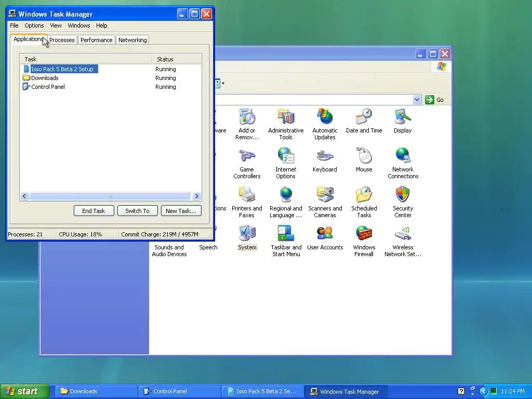Viewport: 532px width, 399px height.
Task: Open Scanners and Cameras icon
Action: point(325,195)
